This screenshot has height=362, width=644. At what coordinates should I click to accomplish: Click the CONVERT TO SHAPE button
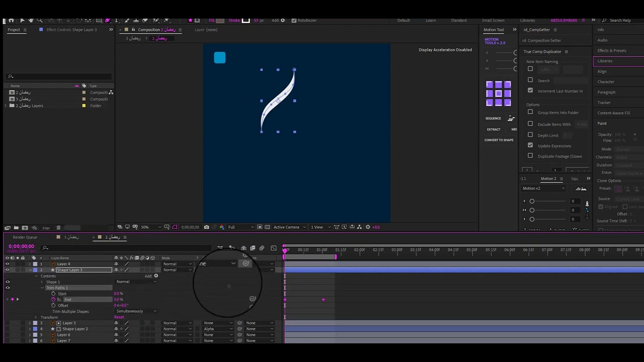(x=499, y=140)
